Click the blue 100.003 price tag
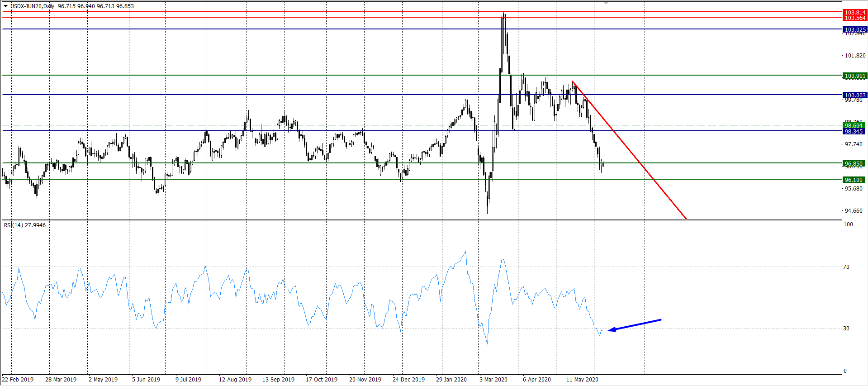The width and height of the screenshot is (868, 386). click(x=854, y=95)
